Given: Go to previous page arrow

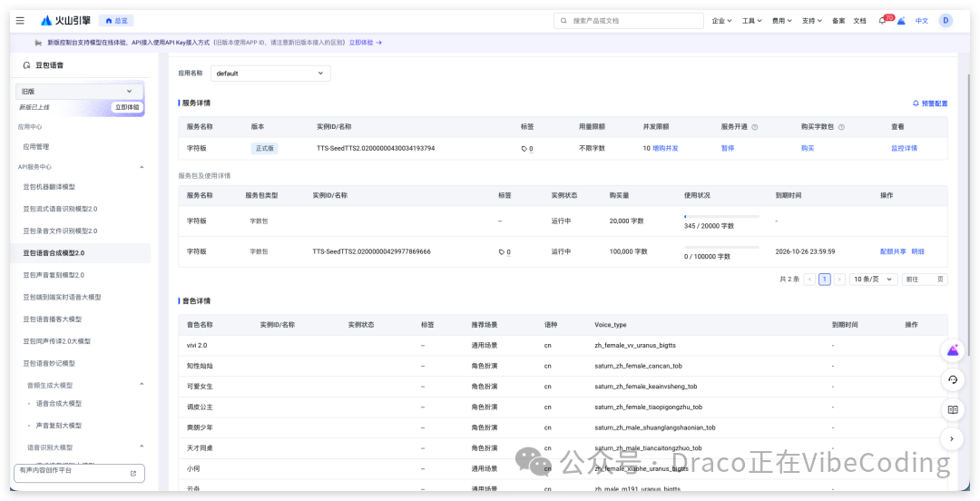Looking at the screenshot, I should (809, 280).
